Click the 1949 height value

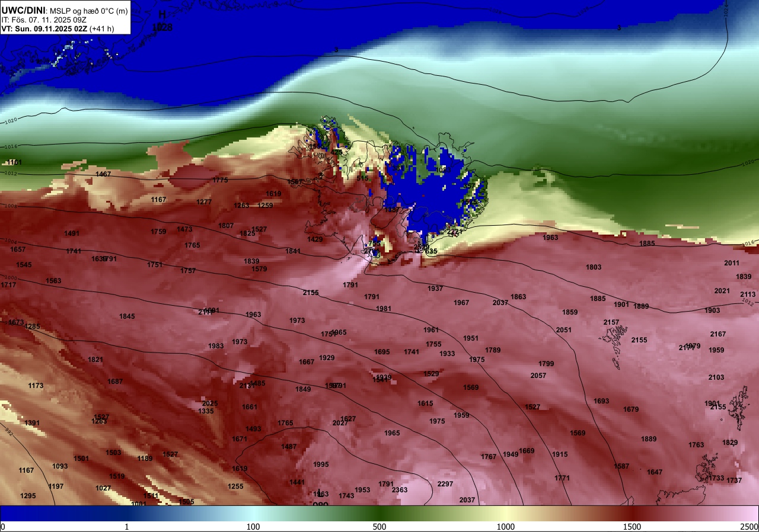tap(511, 454)
